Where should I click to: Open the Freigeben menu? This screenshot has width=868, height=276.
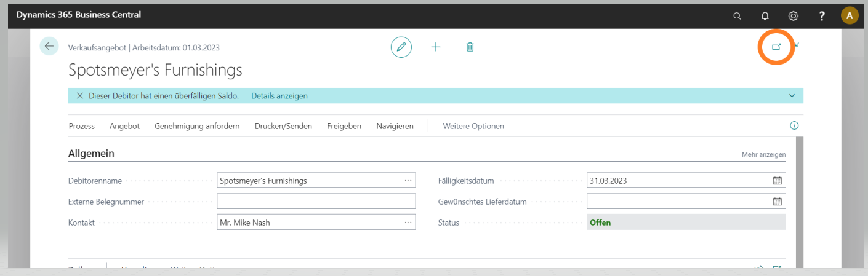(x=344, y=126)
